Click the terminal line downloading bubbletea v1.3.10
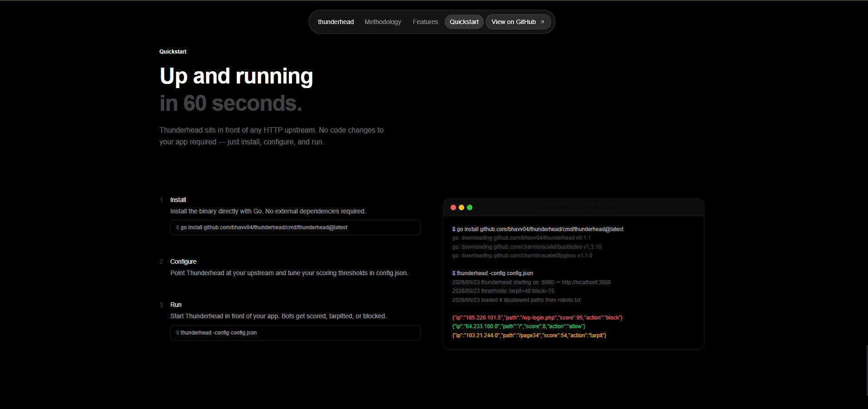Image resolution: width=868 pixels, height=409 pixels. click(x=526, y=247)
